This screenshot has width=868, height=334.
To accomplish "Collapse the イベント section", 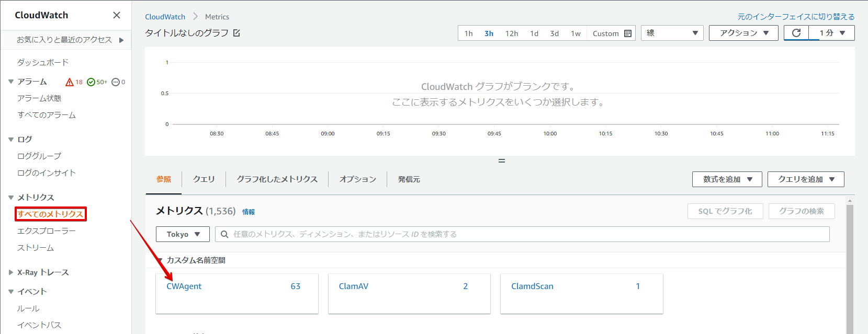I will pos(11,292).
